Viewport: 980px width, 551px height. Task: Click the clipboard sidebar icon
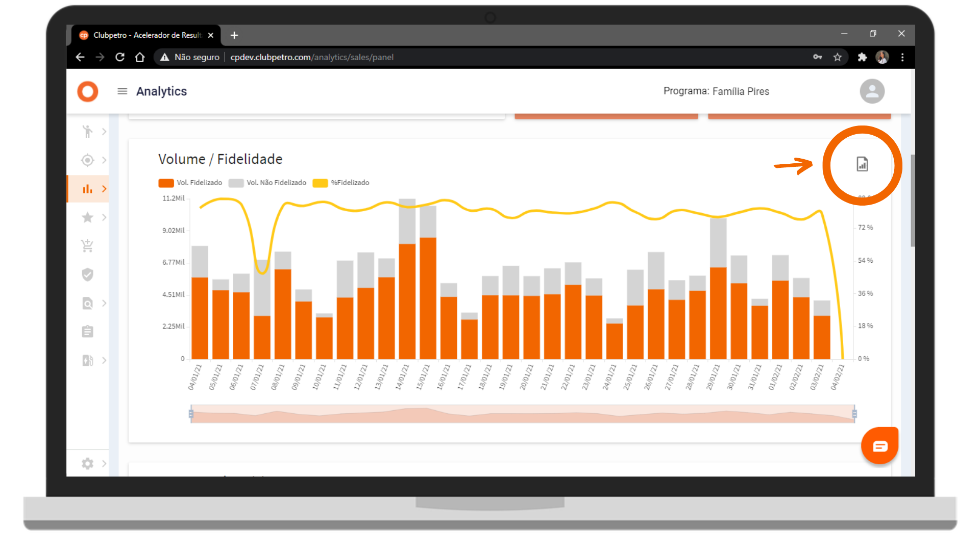point(88,332)
